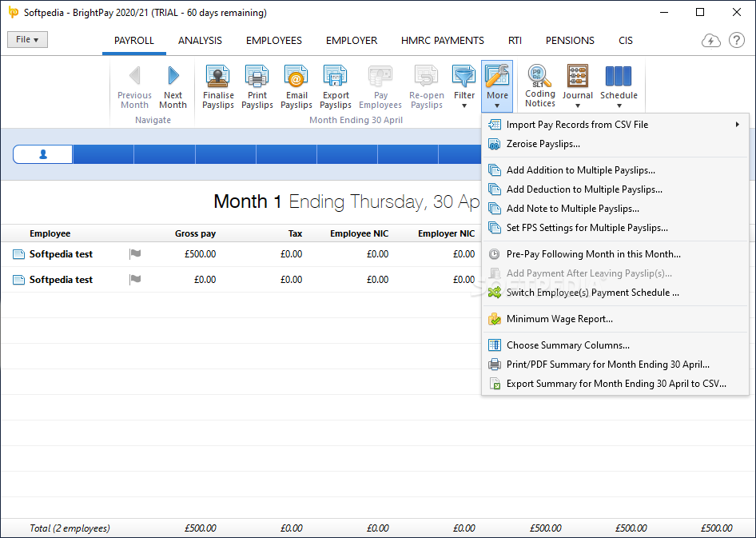The height and width of the screenshot is (538, 756).
Task: Choose Add Addition to Multiple Payslips
Action: coord(615,170)
